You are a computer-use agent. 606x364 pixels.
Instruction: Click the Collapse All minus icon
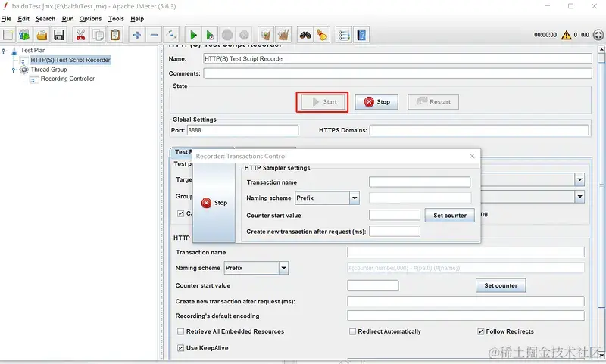[x=154, y=35]
